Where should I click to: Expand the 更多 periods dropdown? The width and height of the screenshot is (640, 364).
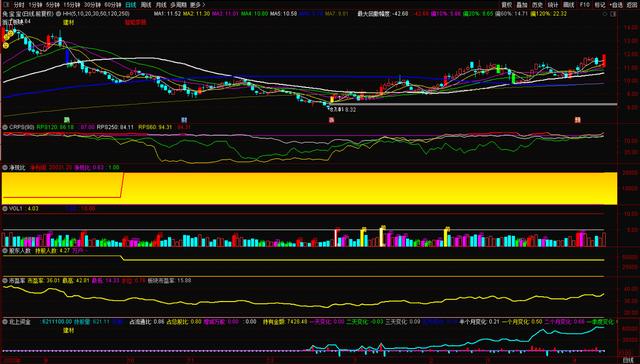(x=198, y=5)
